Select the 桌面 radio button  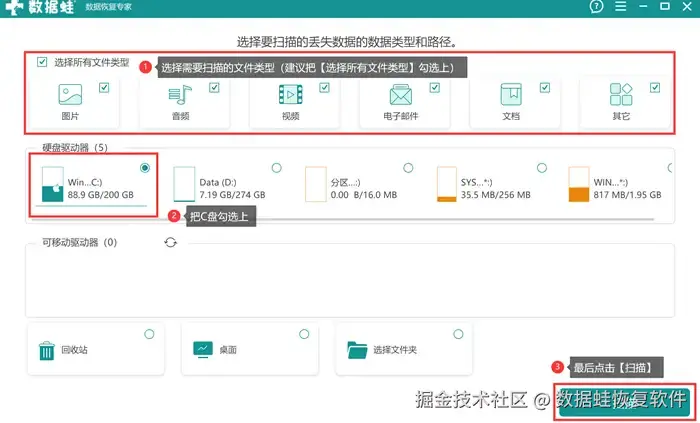[x=304, y=334]
